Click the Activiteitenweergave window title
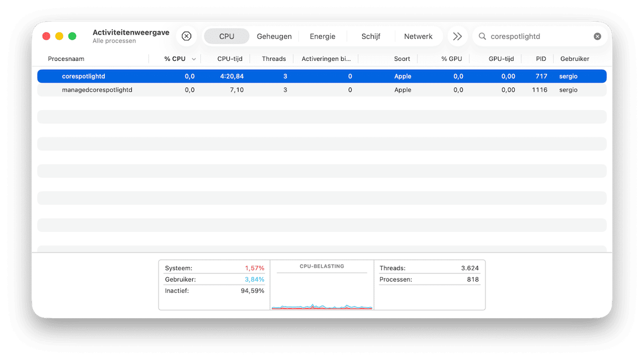The image size is (644, 360). (131, 32)
